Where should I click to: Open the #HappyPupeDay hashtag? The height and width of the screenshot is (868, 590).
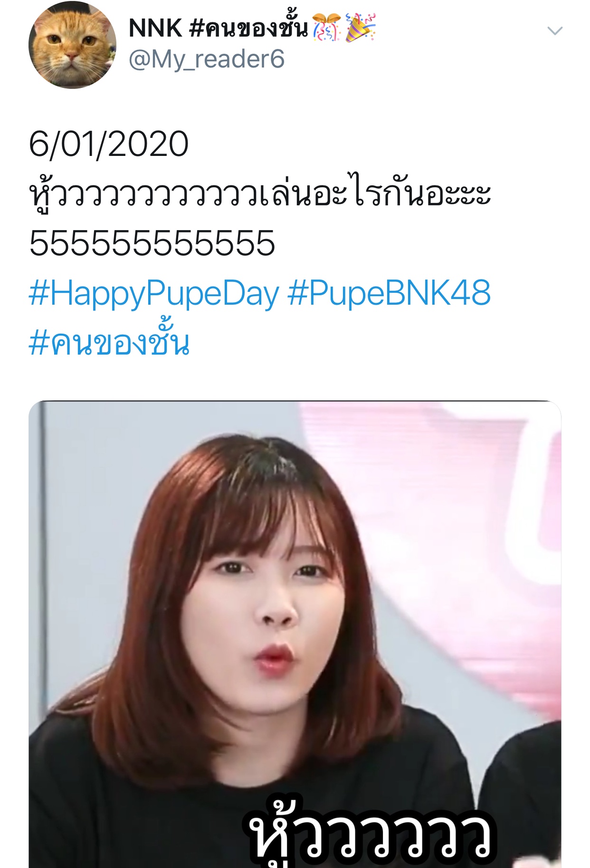pos(154,293)
